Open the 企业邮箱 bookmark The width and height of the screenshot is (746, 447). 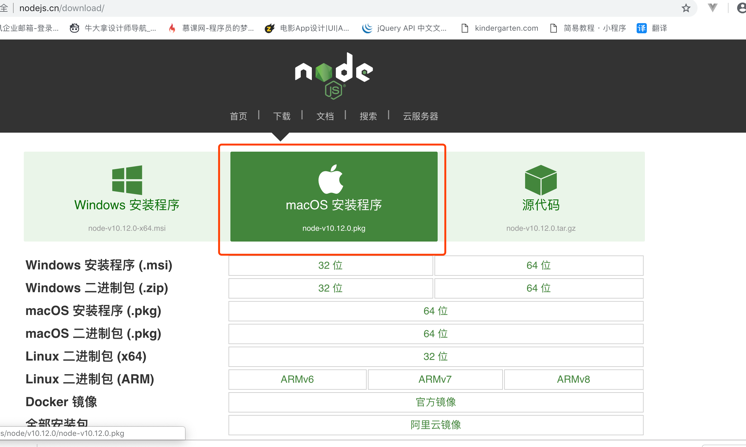tap(29, 28)
